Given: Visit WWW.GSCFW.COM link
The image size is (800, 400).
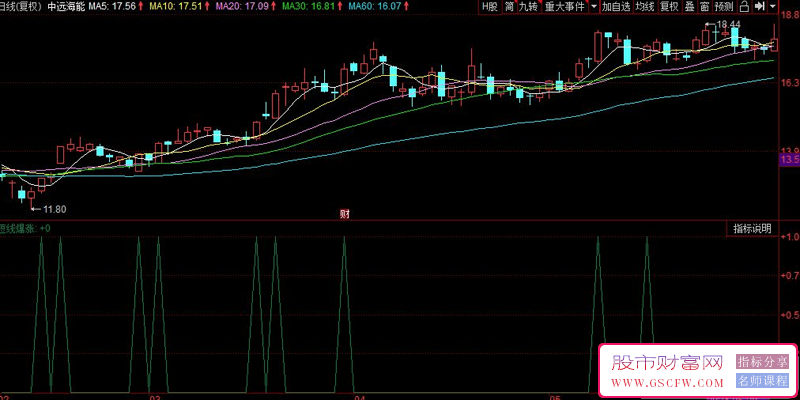Looking at the screenshot, I should click(667, 383).
